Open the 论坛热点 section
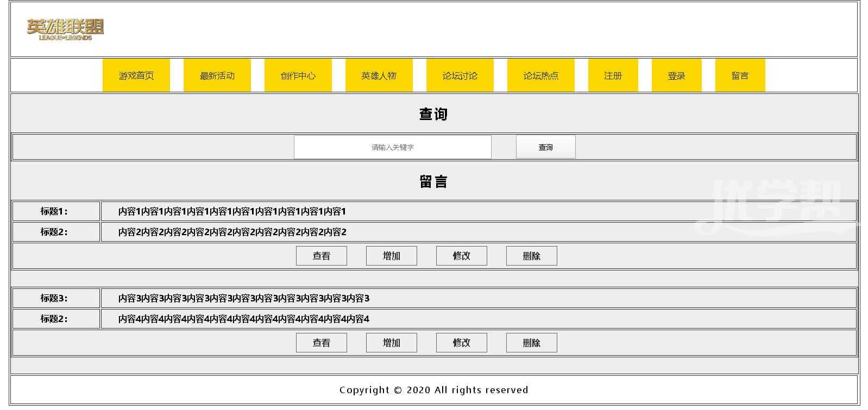The image size is (868, 410). click(x=540, y=75)
